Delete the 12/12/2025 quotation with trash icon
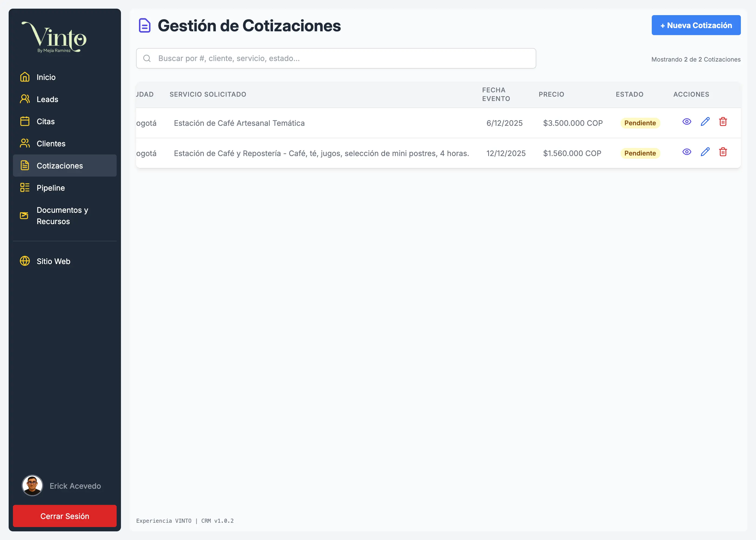Screen dimensions: 756x540 coord(723,152)
